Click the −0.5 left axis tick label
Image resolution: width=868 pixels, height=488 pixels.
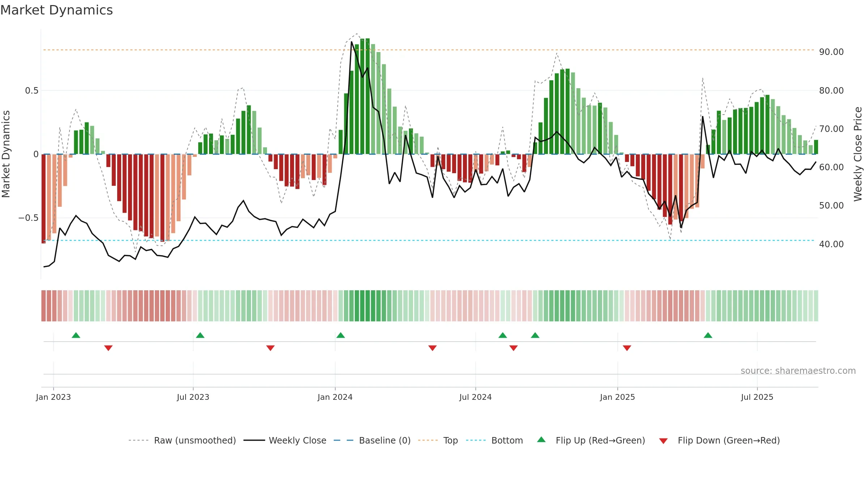(29, 218)
